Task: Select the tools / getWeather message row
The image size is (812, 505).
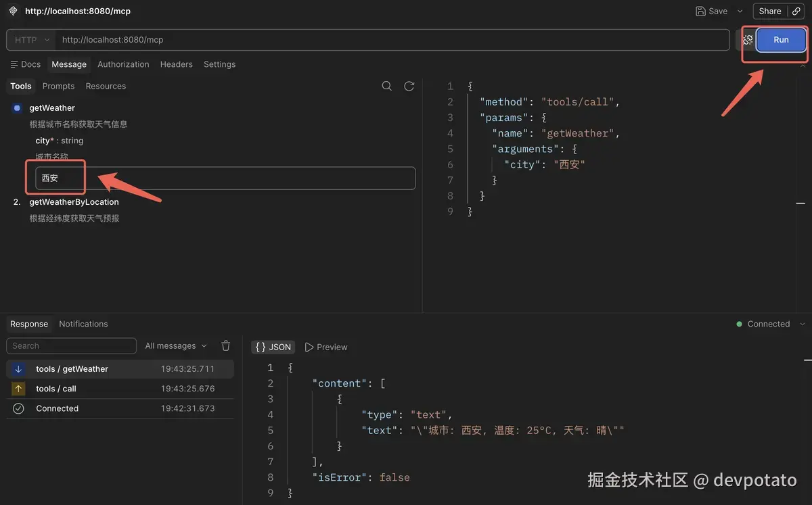Action: tap(120, 369)
